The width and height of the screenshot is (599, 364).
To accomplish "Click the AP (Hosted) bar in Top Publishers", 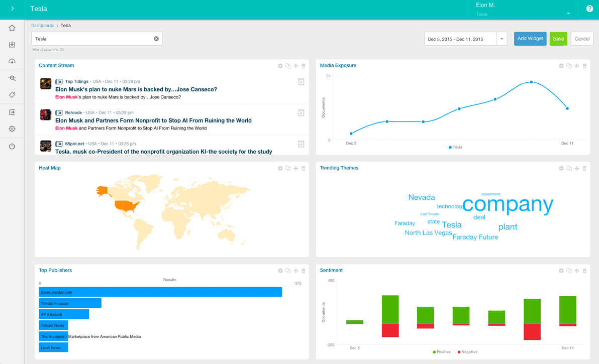I will 64,314.
